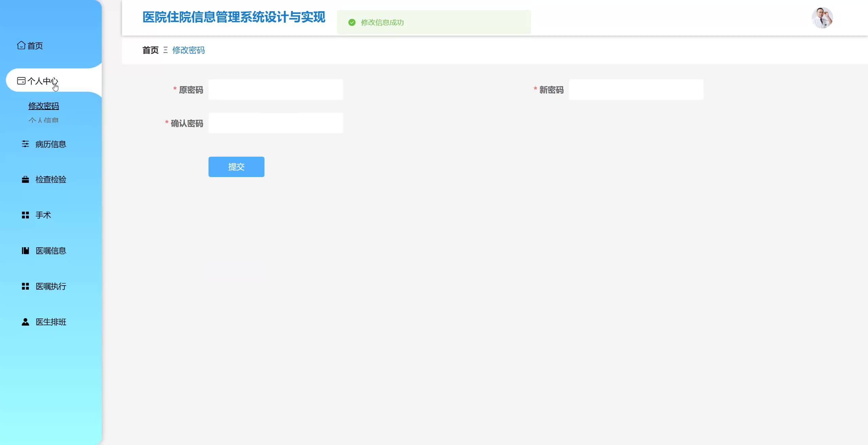Focus the 确认密码 input field
The height and width of the screenshot is (445, 868).
point(275,123)
